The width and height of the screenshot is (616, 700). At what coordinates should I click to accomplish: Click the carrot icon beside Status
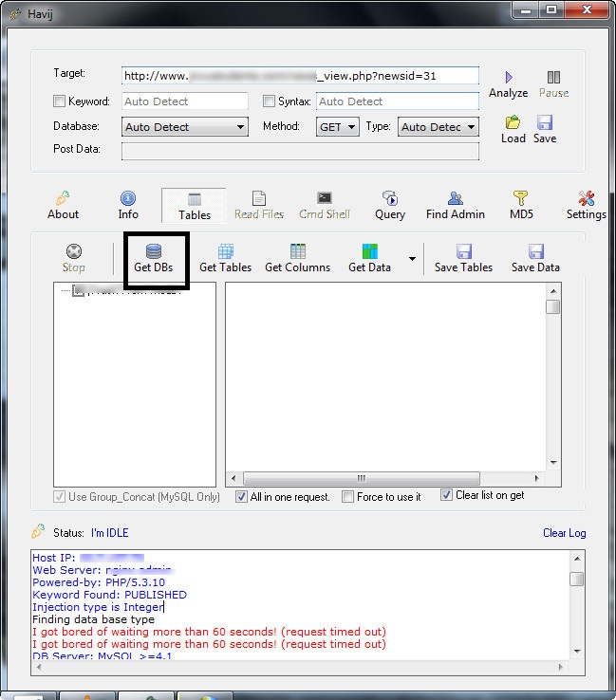coord(38,531)
